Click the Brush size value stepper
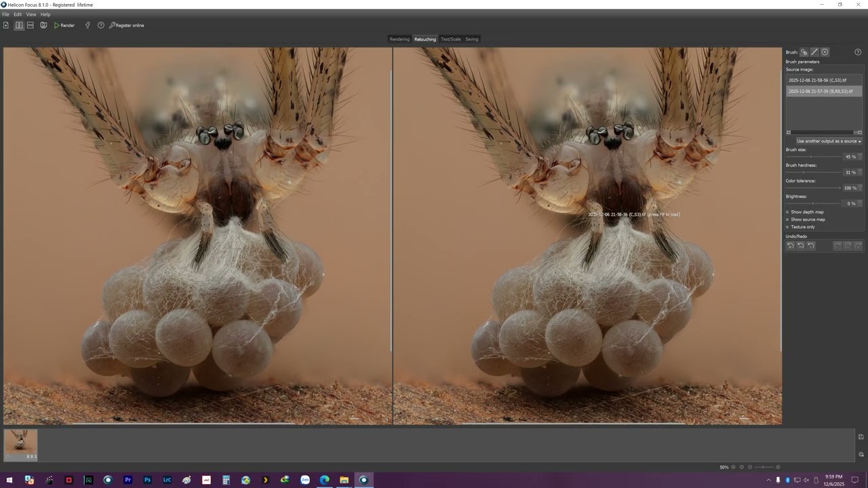Image resolution: width=868 pixels, height=488 pixels. (x=860, y=157)
